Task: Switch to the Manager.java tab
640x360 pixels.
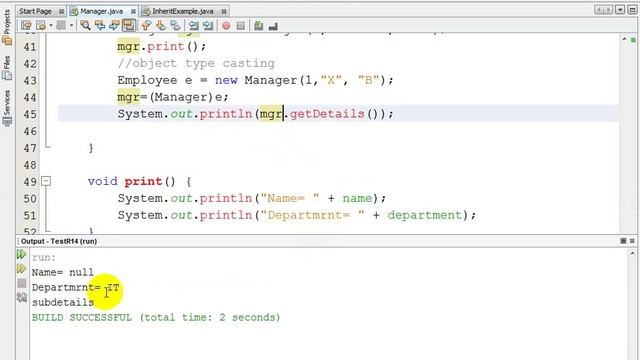Action: [101, 11]
